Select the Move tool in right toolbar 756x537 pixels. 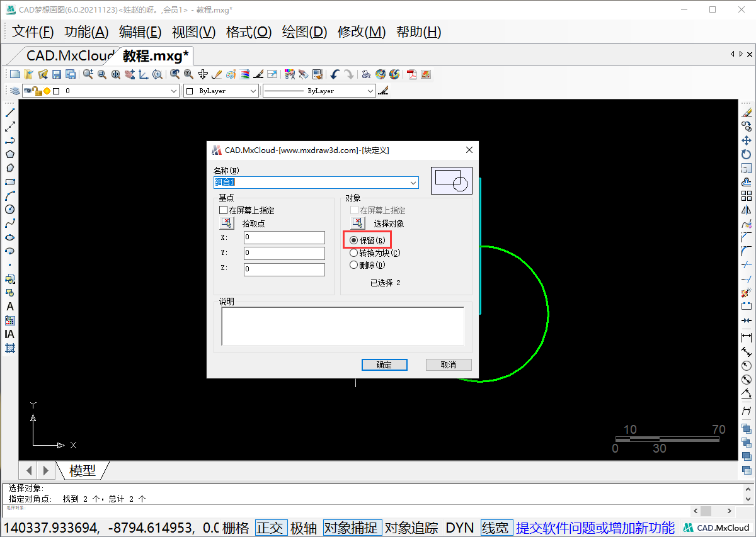(x=747, y=140)
